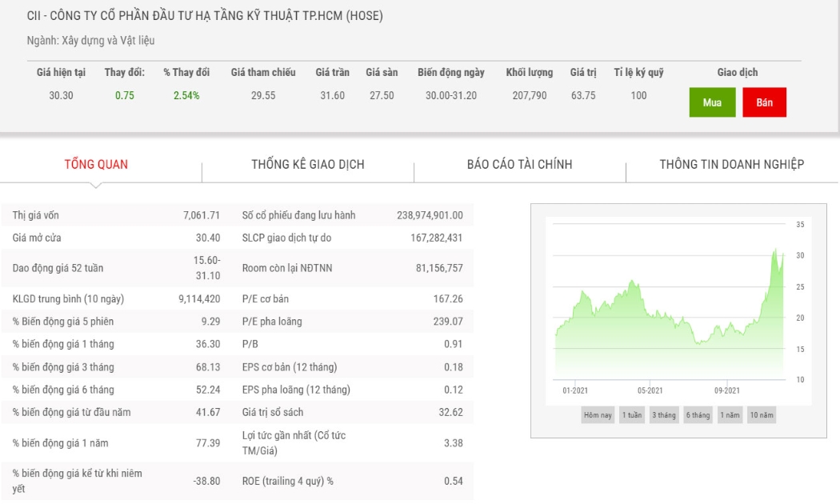Select Hôm nay chart range
The image size is (840, 504).
click(598, 415)
